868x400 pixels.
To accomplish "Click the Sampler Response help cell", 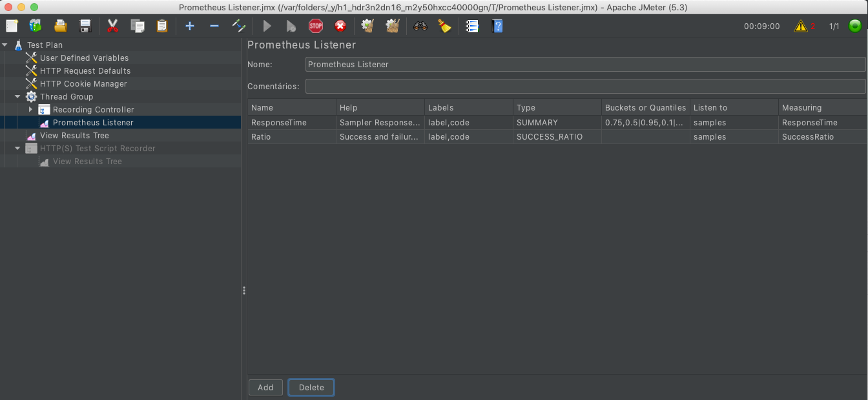I will tap(380, 123).
